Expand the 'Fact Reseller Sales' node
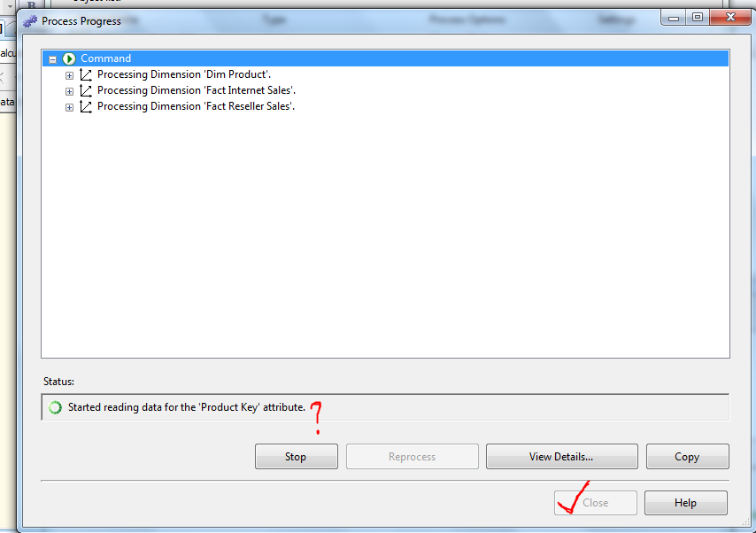This screenshot has height=533, width=756. [69, 107]
